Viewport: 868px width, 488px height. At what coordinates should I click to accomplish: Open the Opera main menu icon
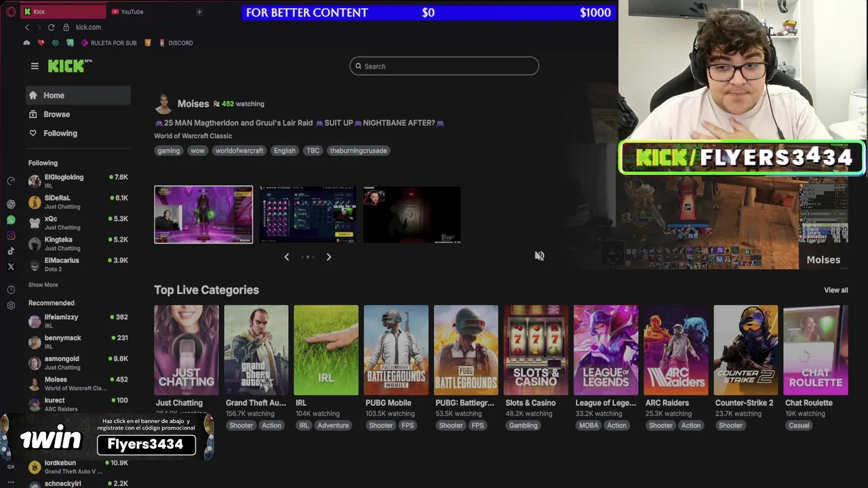point(11,12)
